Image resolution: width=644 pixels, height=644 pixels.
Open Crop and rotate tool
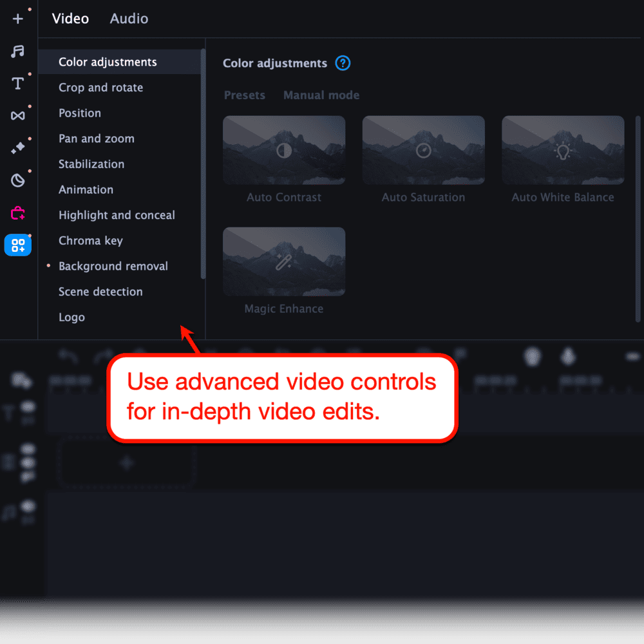tap(100, 88)
